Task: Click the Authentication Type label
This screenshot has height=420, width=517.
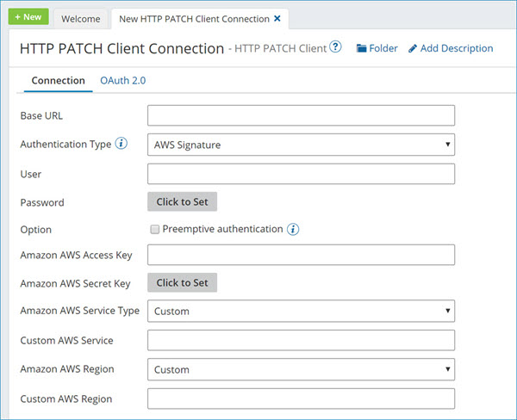Action: click(65, 145)
